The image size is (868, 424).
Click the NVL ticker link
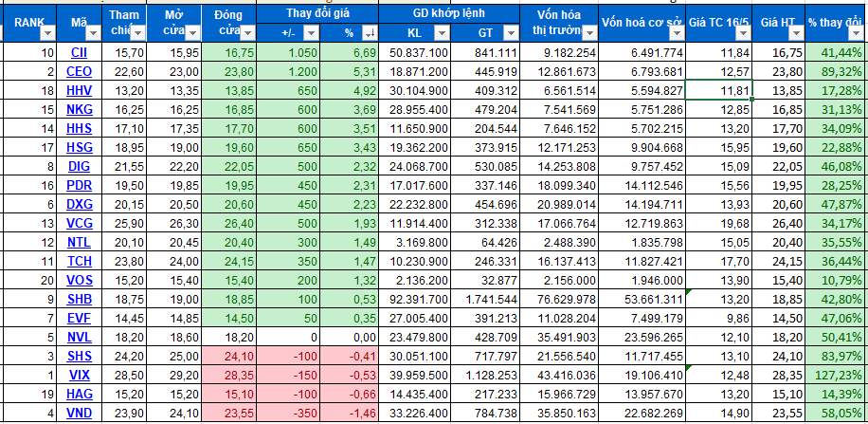tap(80, 337)
